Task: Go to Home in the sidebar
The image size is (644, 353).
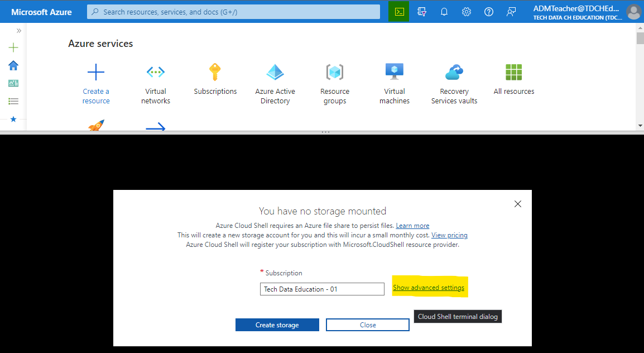Action: [x=13, y=65]
